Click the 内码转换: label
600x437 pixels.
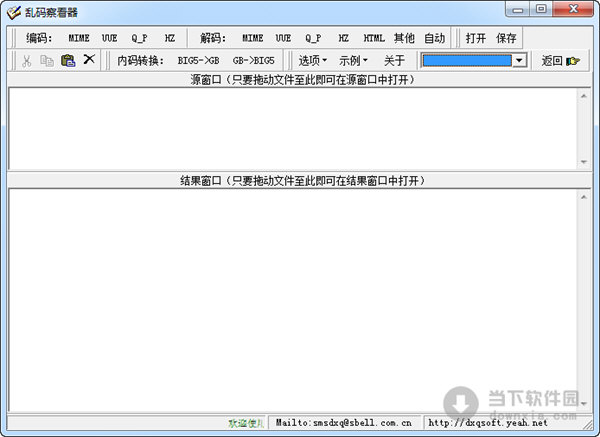pyautogui.click(x=140, y=60)
